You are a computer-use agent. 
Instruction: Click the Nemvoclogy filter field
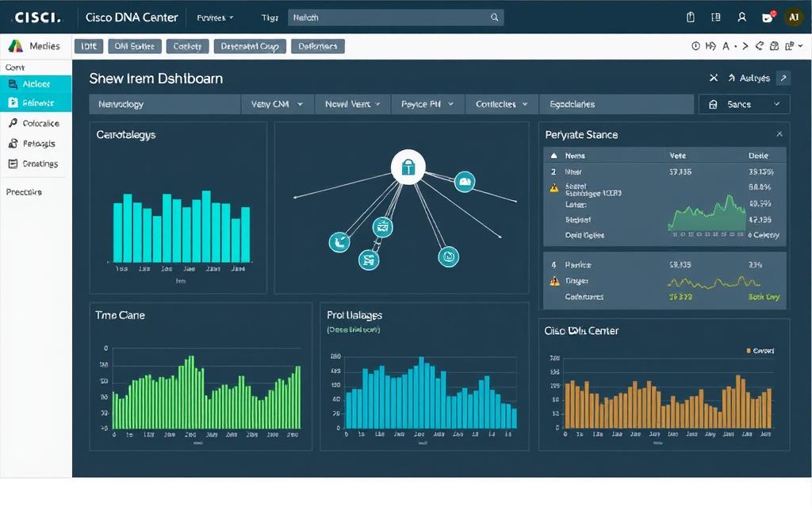[165, 104]
